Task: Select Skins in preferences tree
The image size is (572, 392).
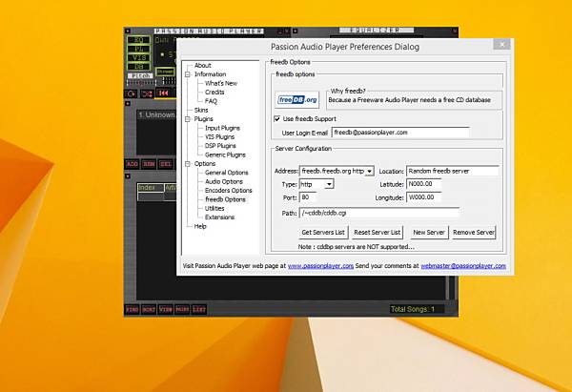Action: [x=201, y=110]
